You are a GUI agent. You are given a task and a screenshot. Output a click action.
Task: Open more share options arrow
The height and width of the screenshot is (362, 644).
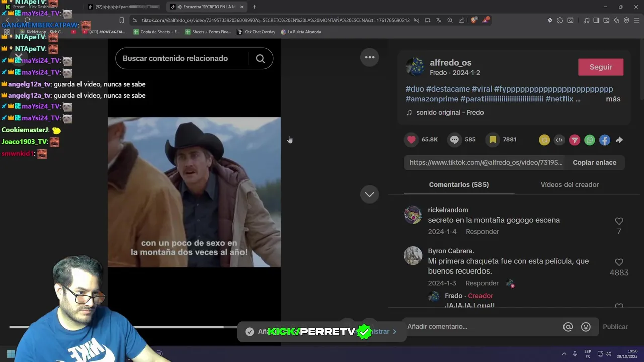coord(619,140)
